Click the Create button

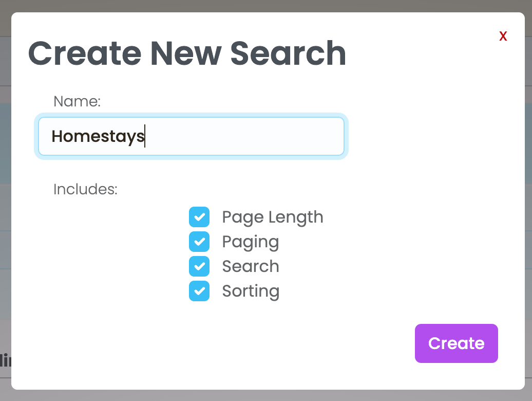tap(456, 343)
